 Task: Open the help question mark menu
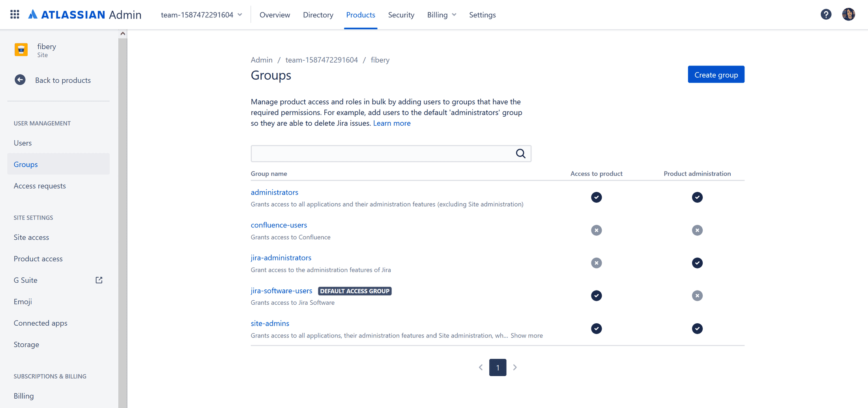[826, 14]
